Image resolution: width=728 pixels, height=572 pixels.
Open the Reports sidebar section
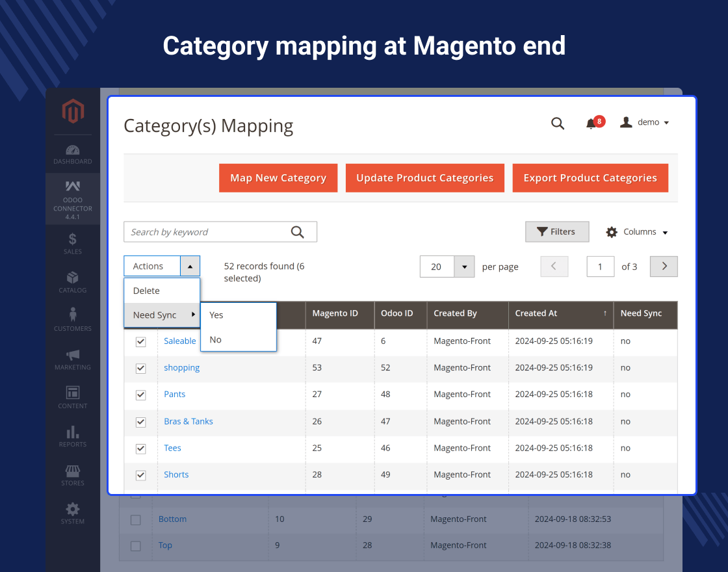[72, 436]
